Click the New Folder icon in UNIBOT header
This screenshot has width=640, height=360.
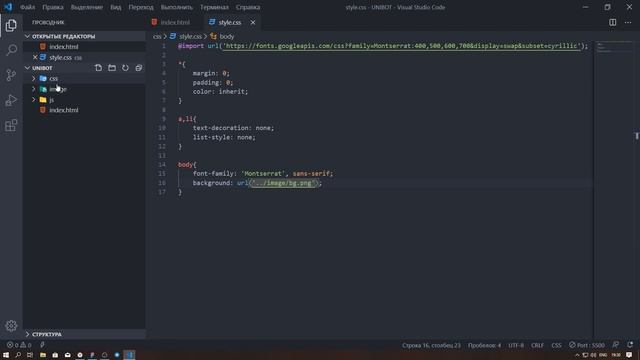pyautogui.click(x=112, y=68)
